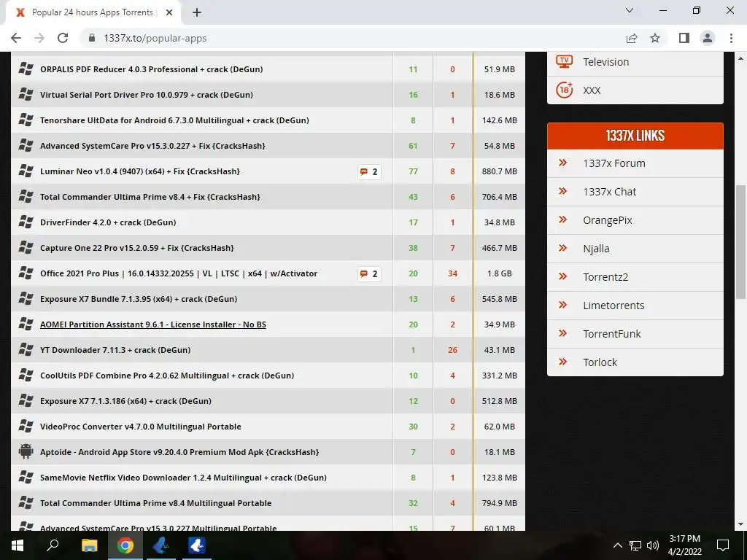Click the Television TV icon

click(564, 61)
